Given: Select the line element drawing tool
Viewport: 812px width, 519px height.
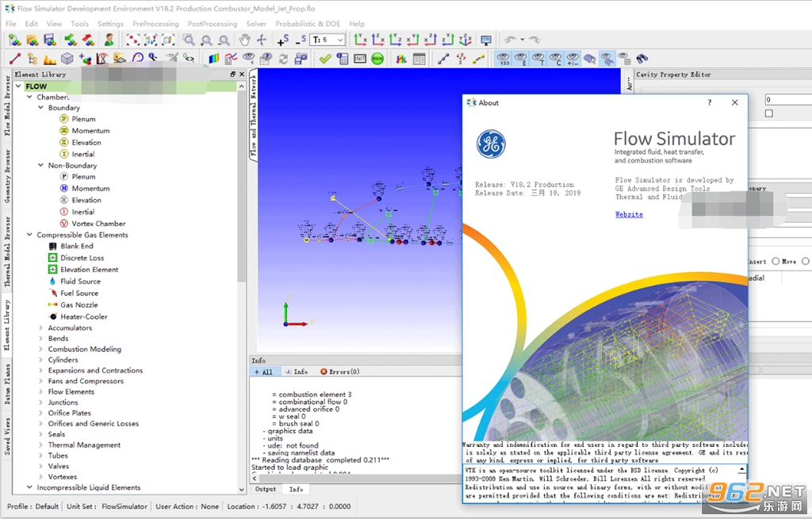Looking at the screenshot, I should pyautogui.click(x=14, y=59).
